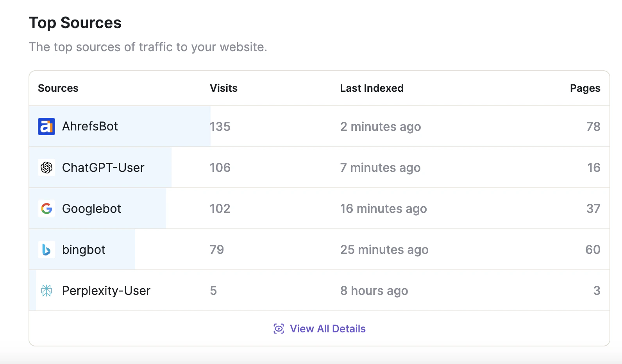Click the Top Sources heading
The image size is (622, 364).
(75, 23)
